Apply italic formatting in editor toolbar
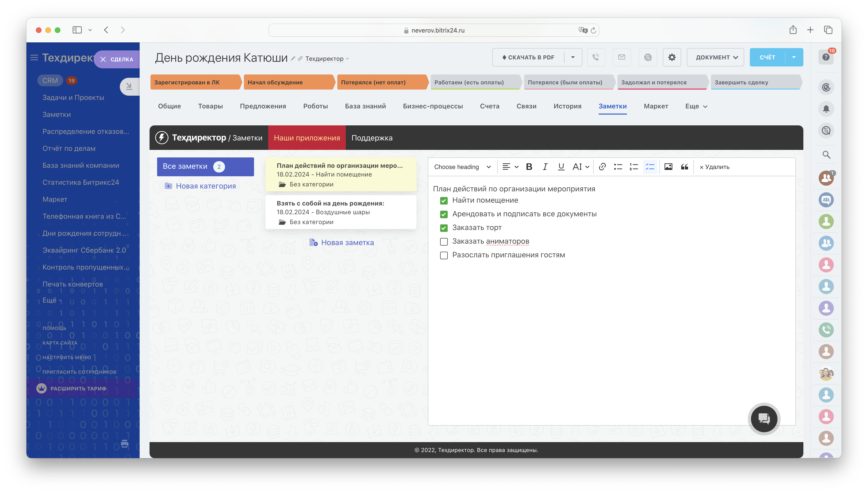The image size is (868, 493). pyautogui.click(x=545, y=167)
